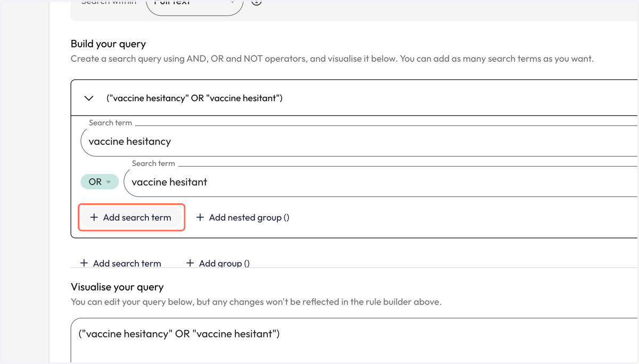Click the note about rule builder changes

coord(256,302)
